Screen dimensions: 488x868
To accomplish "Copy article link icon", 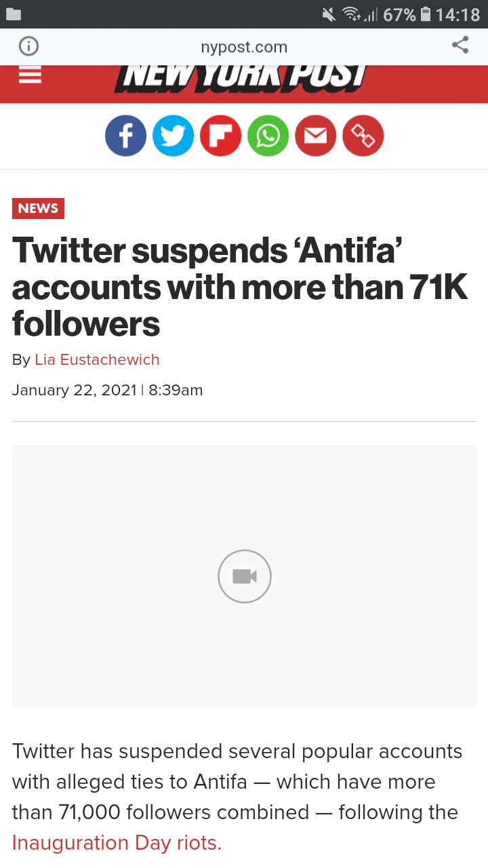I will pyautogui.click(x=363, y=136).
